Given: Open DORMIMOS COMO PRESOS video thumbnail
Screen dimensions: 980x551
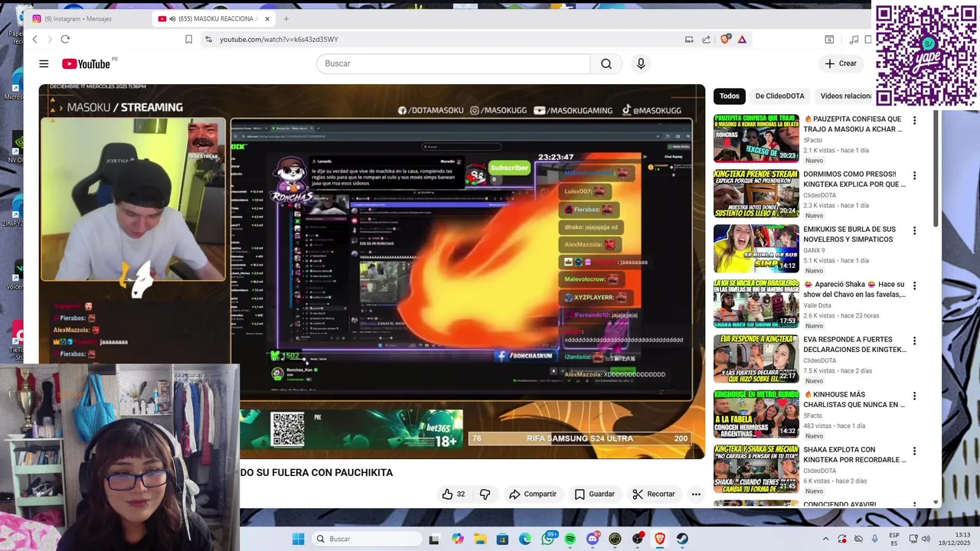Looking at the screenshot, I should tap(756, 194).
